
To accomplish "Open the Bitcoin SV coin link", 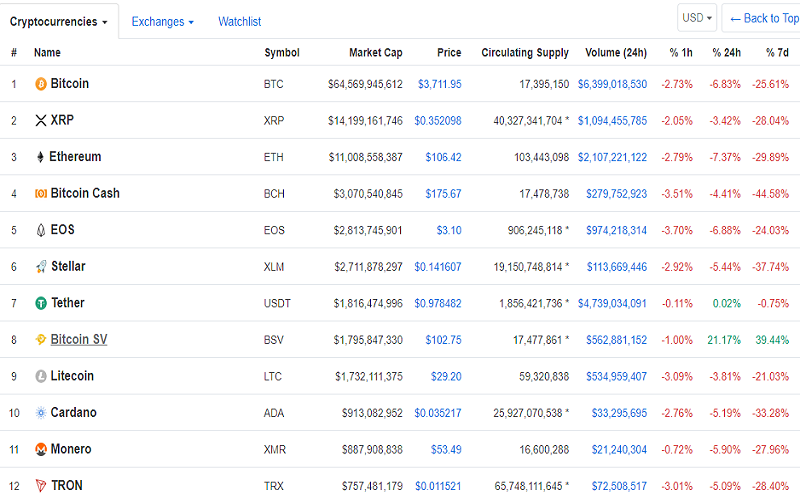I will [x=79, y=340].
